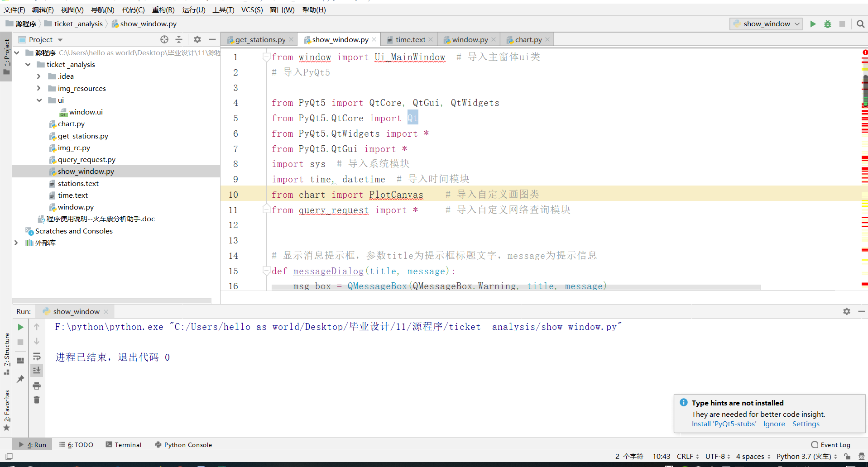Open the Python Console tool window

(x=183, y=445)
